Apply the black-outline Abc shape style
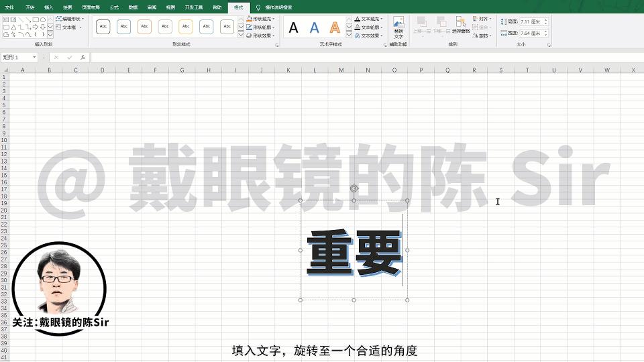This screenshot has height=362, width=644. (103, 27)
